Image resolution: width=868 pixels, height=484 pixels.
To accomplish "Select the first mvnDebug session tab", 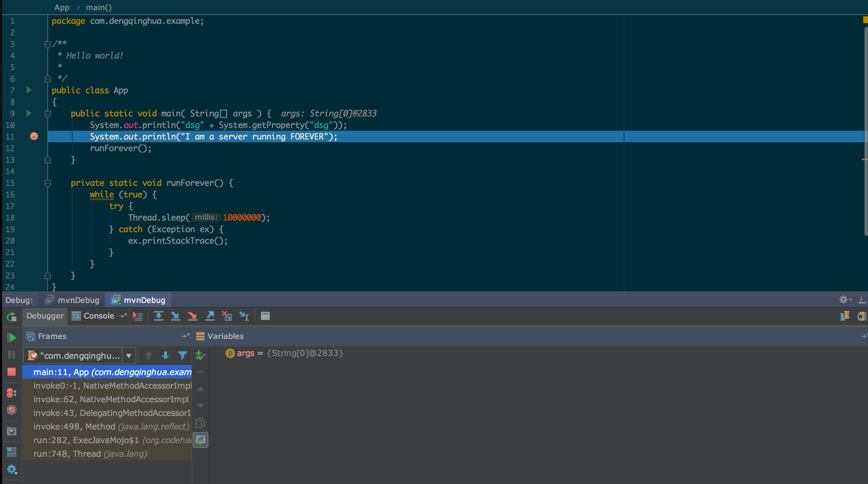I will tap(72, 300).
